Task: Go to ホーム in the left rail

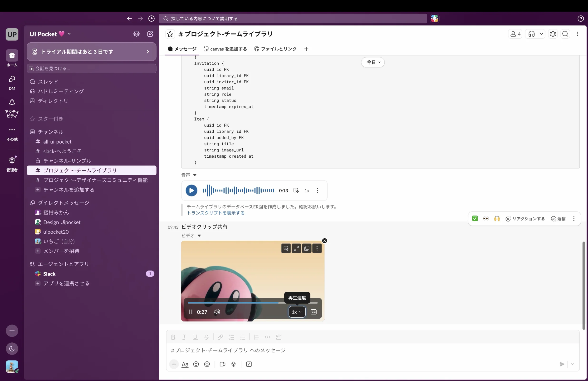Action: point(12,58)
